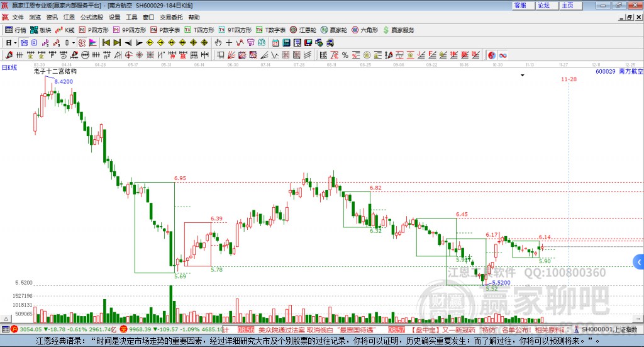Switch to the K线 chart view
Image resolution: width=644 pixels, height=347 pixels.
[x=65, y=30]
